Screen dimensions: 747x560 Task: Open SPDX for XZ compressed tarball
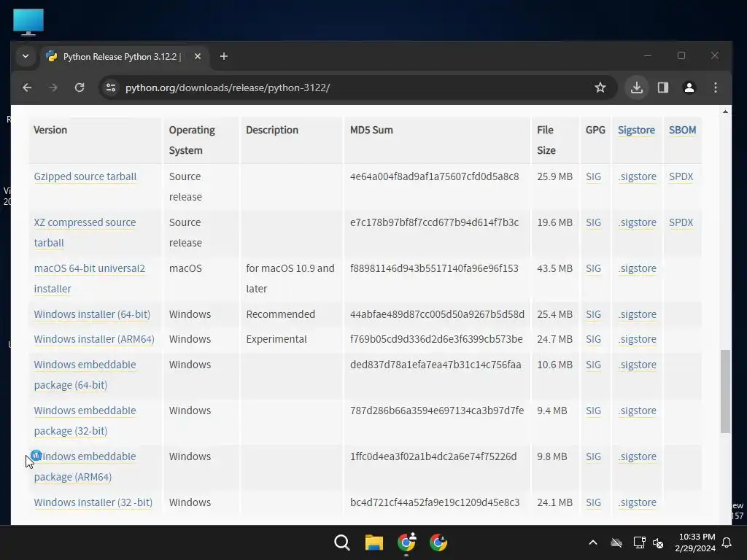[681, 222]
